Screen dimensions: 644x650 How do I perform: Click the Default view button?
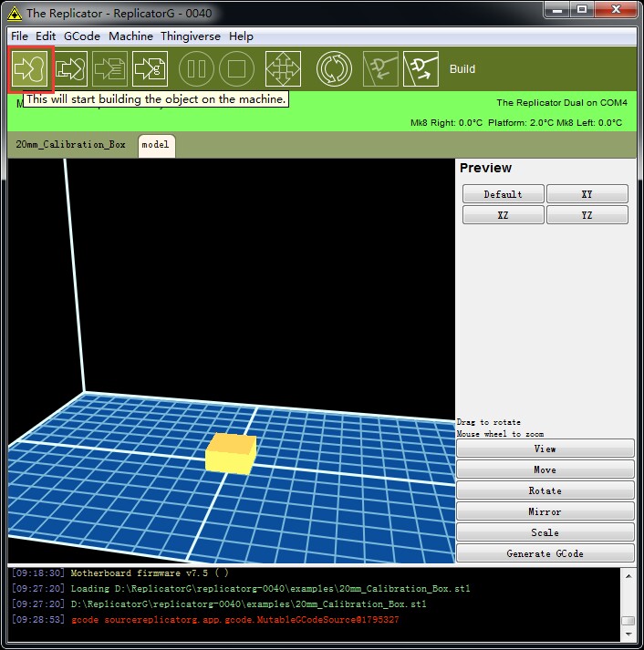click(503, 194)
